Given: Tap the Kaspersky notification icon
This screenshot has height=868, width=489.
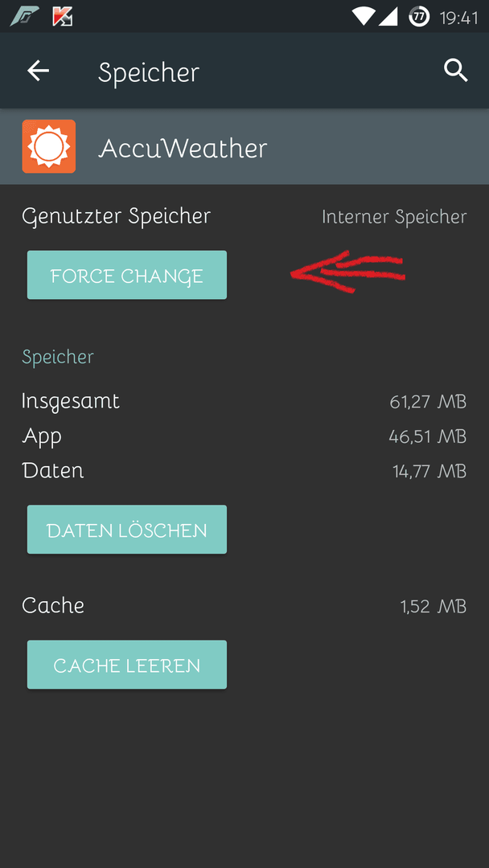Looking at the screenshot, I should tap(63, 17).
